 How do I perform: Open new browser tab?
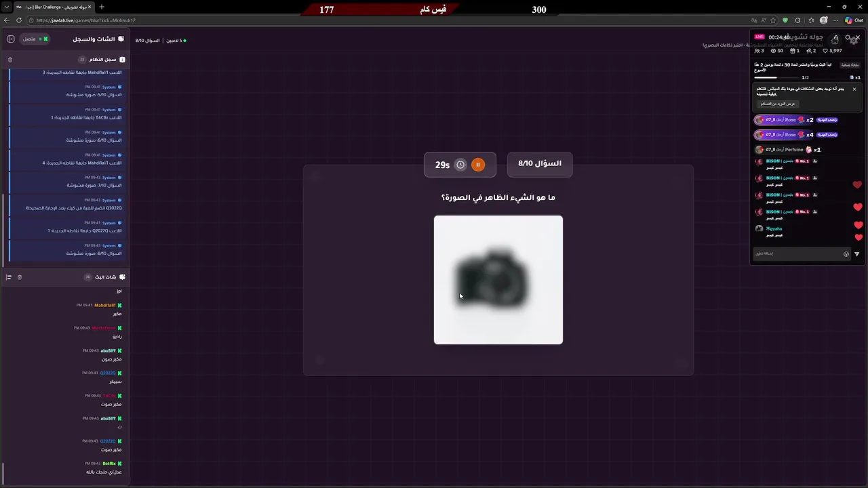102,7
